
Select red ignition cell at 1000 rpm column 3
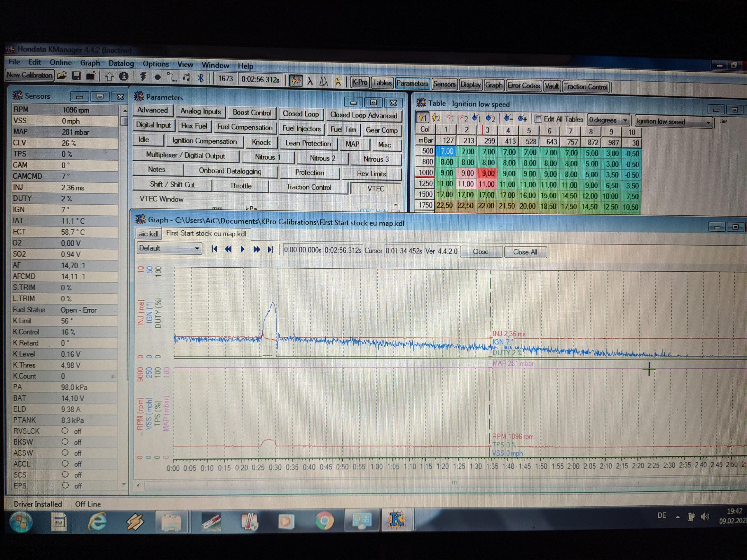coord(488,174)
